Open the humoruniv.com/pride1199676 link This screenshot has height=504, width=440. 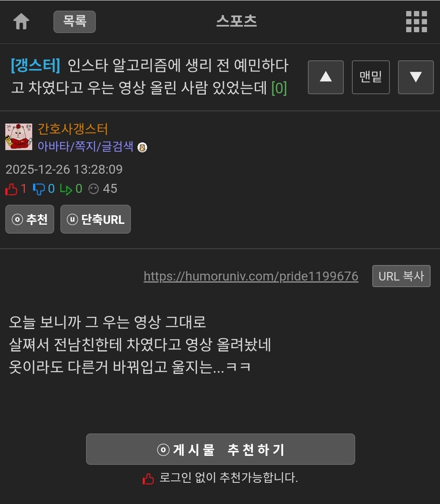tap(251, 276)
